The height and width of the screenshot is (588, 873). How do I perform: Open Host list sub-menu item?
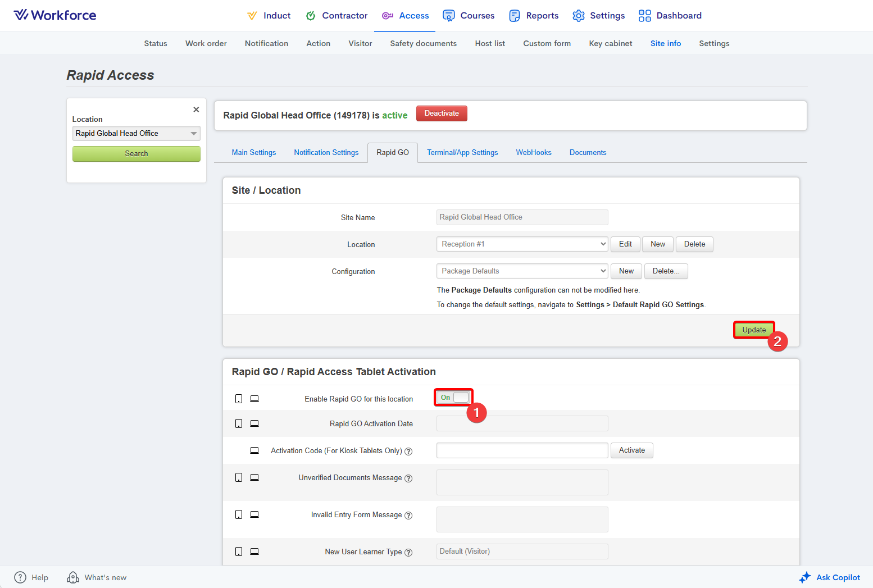[x=490, y=43]
